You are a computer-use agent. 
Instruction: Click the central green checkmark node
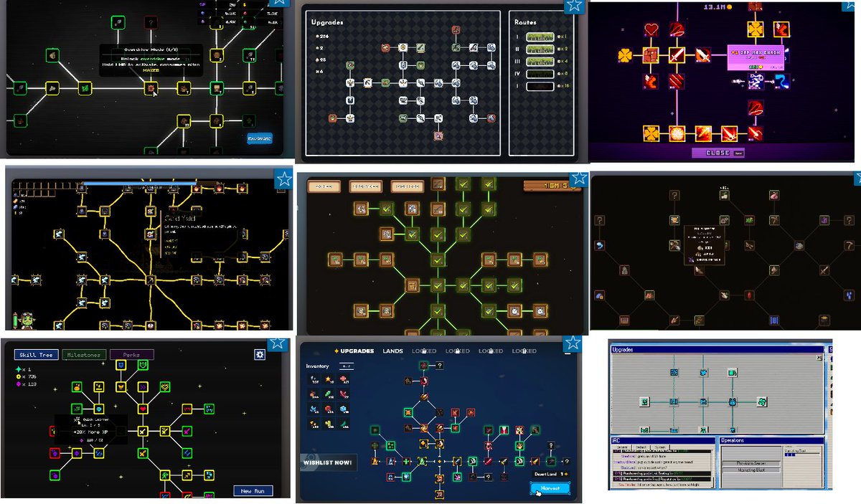point(438,285)
